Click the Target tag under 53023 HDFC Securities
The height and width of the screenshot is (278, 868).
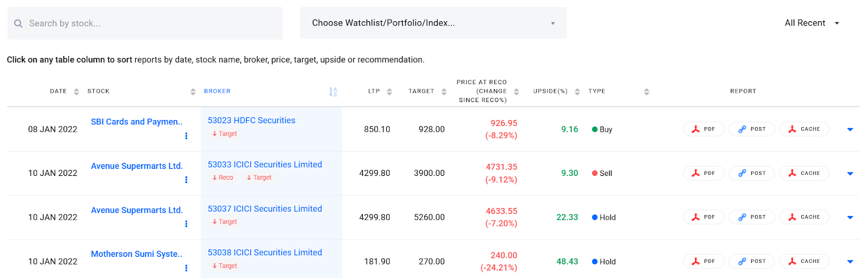point(225,134)
